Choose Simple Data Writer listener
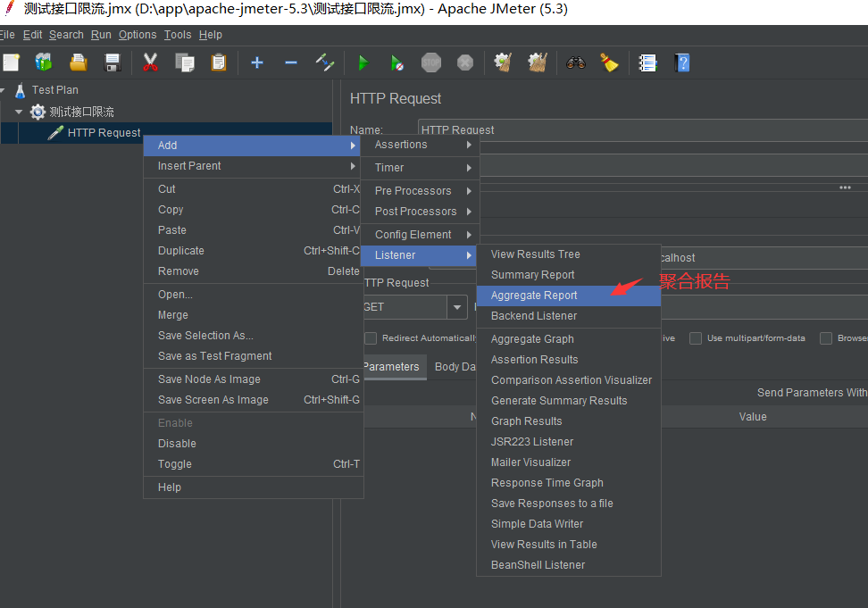The height and width of the screenshot is (608, 868). click(569, 524)
